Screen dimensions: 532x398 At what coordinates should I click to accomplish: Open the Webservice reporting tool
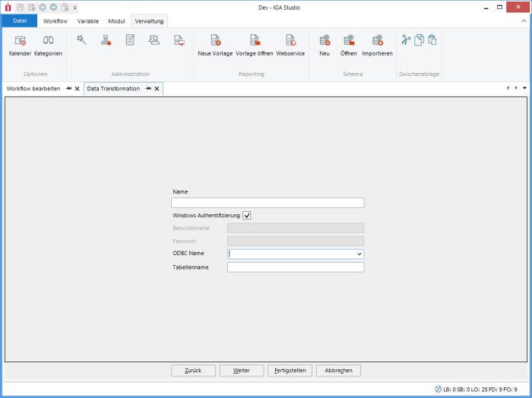(x=290, y=45)
